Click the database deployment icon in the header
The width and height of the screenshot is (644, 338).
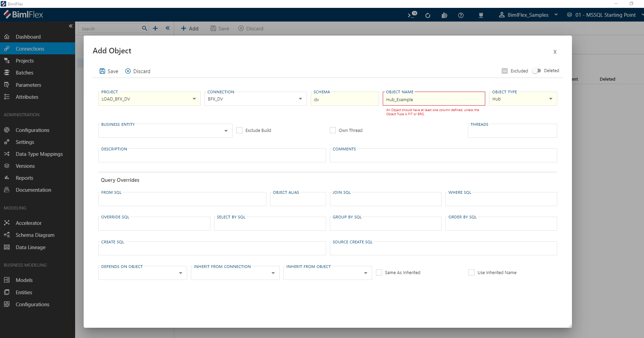coord(481,15)
